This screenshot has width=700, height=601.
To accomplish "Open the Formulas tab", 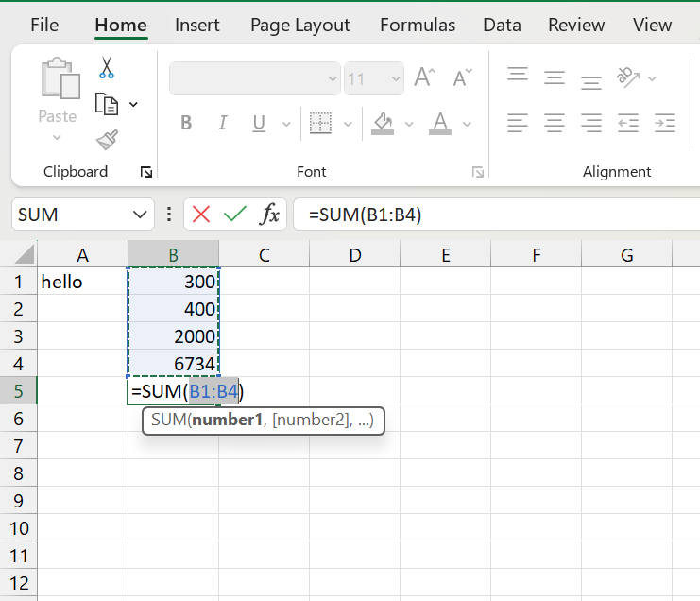I will click(417, 26).
